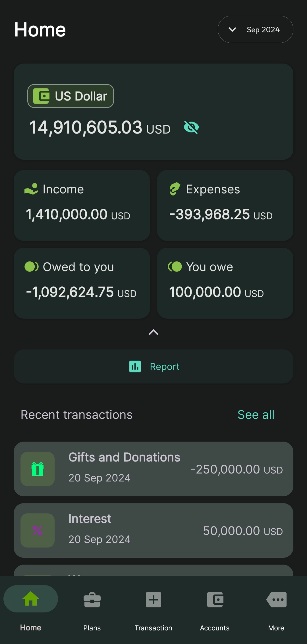The image size is (307, 644).
Task: Tap the Expenses leaf icon
Action: [x=175, y=189]
